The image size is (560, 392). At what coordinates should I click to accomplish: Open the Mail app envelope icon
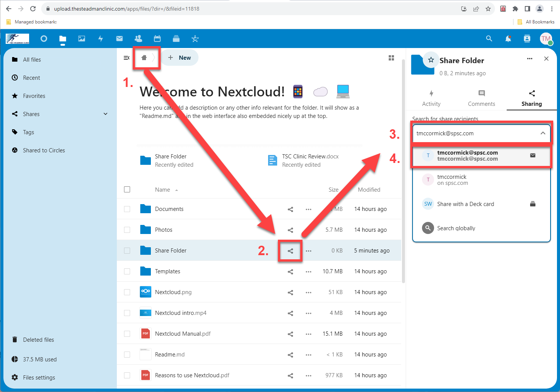click(119, 39)
